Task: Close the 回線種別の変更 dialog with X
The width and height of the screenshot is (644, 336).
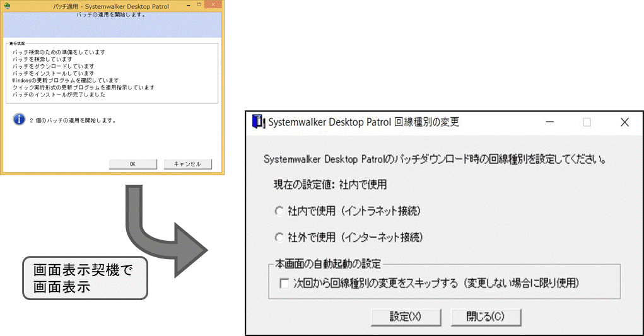Action: [x=624, y=122]
